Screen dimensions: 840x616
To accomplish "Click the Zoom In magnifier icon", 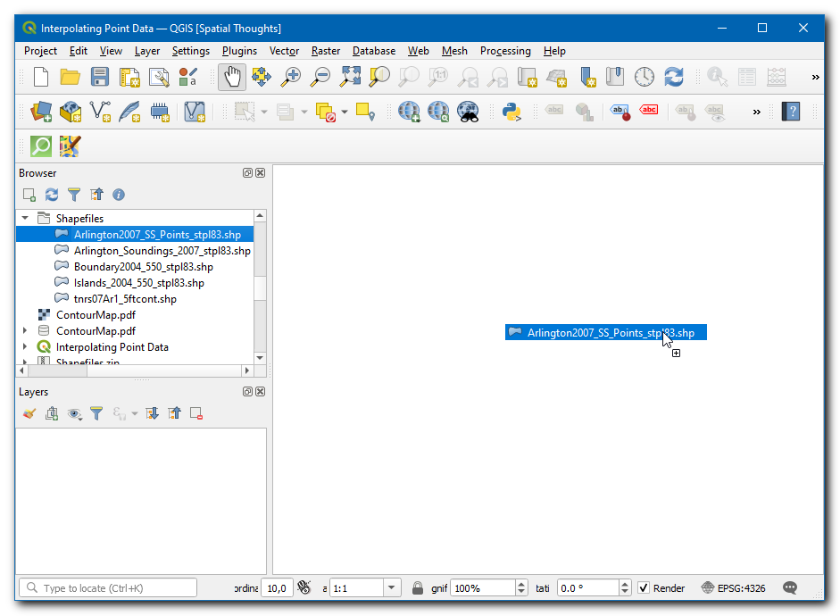I will (290, 78).
